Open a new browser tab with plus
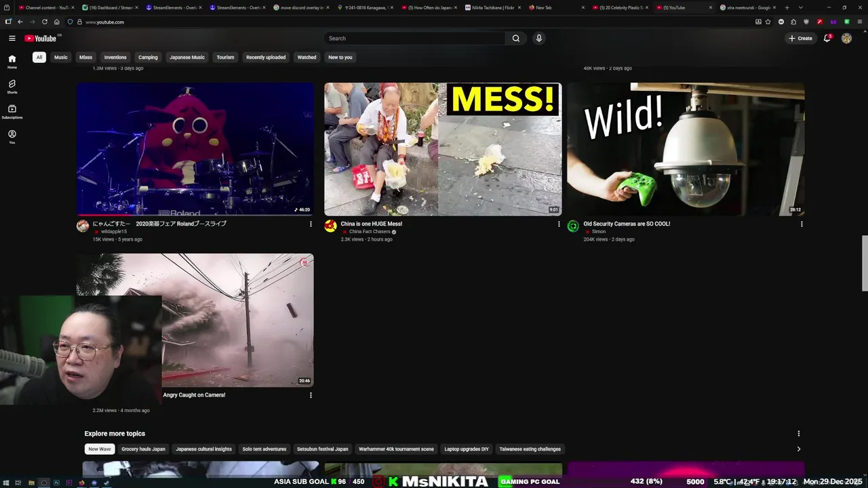 787,7
